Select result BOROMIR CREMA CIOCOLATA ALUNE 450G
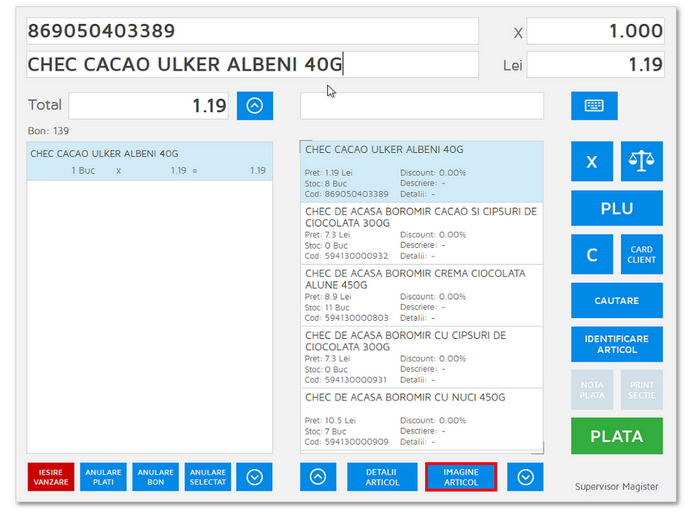Screen dimensions: 692x519 point(422,296)
